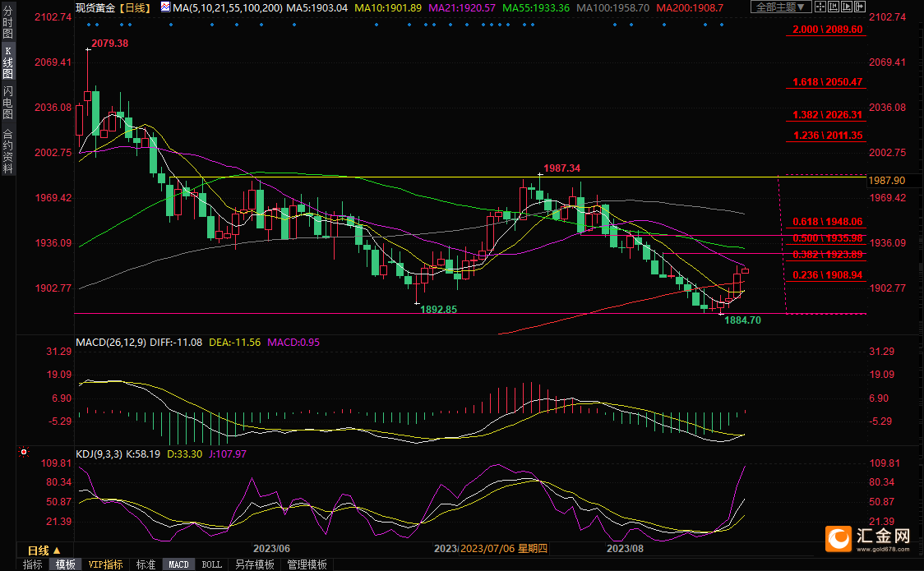Select the 闪电图 side tab
Viewport: 924px width, 571px height.
pos(7,103)
